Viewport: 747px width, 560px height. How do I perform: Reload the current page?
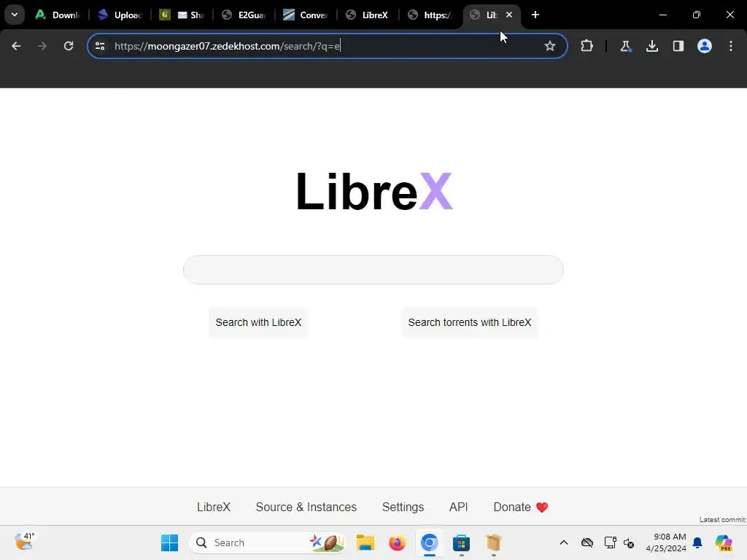(x=69, y=46)
